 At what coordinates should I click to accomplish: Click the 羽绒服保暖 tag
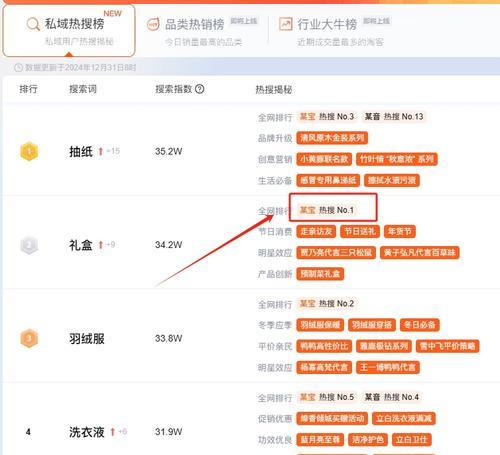(320, 325)
